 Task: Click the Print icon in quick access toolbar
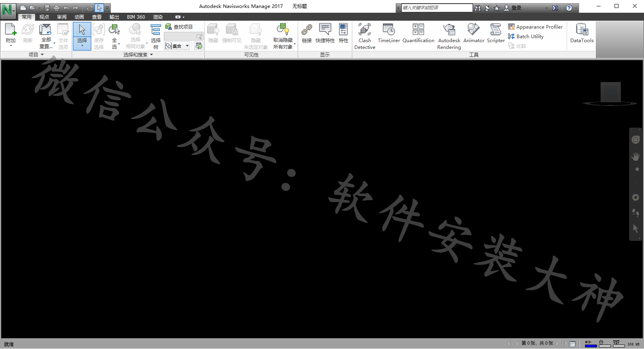pyautogui.click(x=57, y=8)
